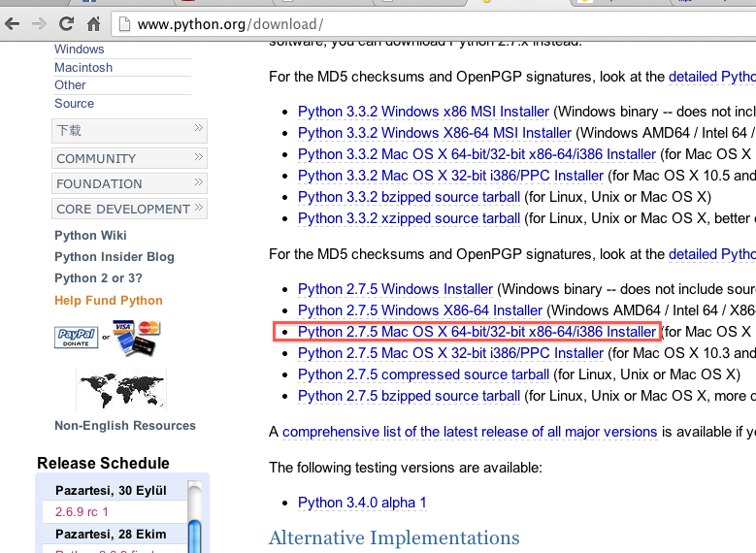Click the Pazartesi, 30 Eylül date row
Viewport: 756px width, 553px height.
(115, 490)
